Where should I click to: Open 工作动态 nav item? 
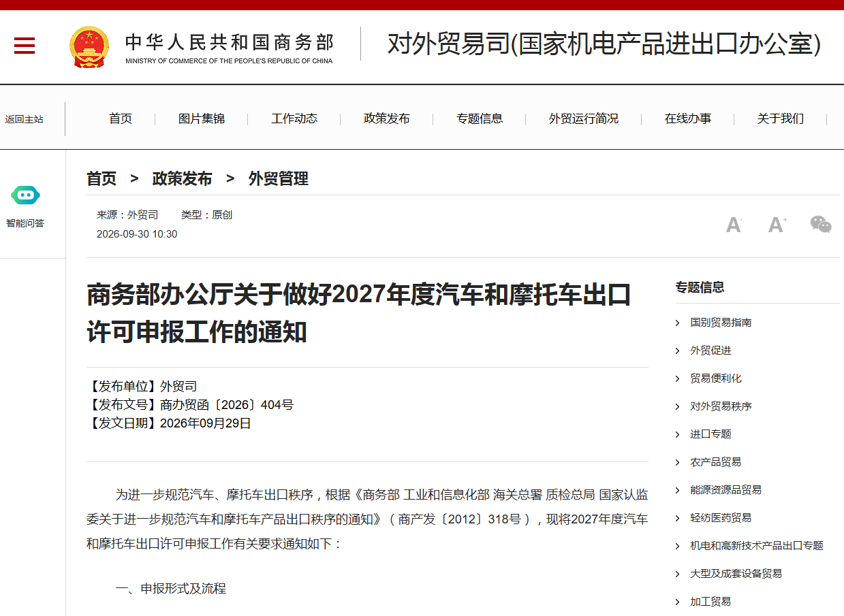[x=294, y=118]
